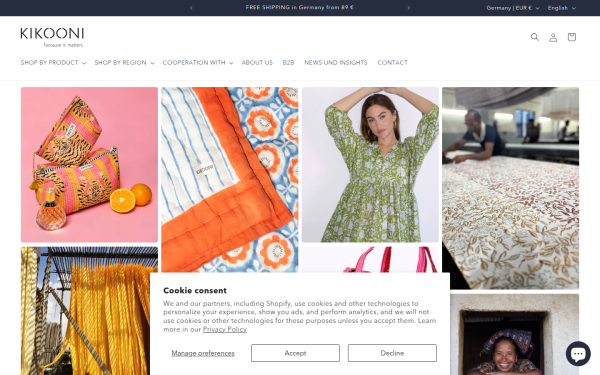Viewport: 600px width, 375px height.
Task: Open the orange quilt image
Action: 230,179
